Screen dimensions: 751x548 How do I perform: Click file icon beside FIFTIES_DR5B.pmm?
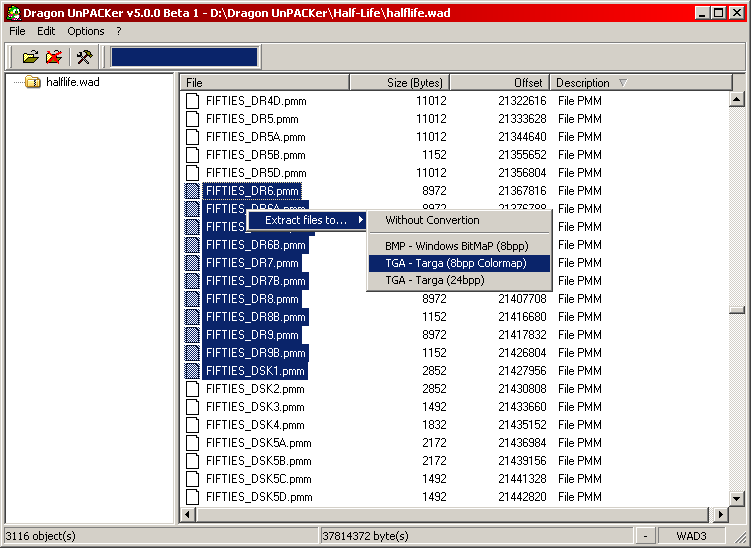192,155
